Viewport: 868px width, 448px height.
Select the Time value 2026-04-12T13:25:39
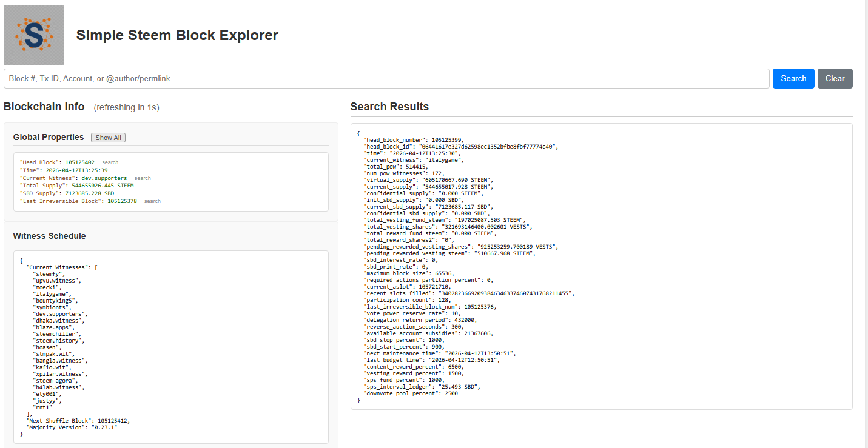[x=76, y=170]
